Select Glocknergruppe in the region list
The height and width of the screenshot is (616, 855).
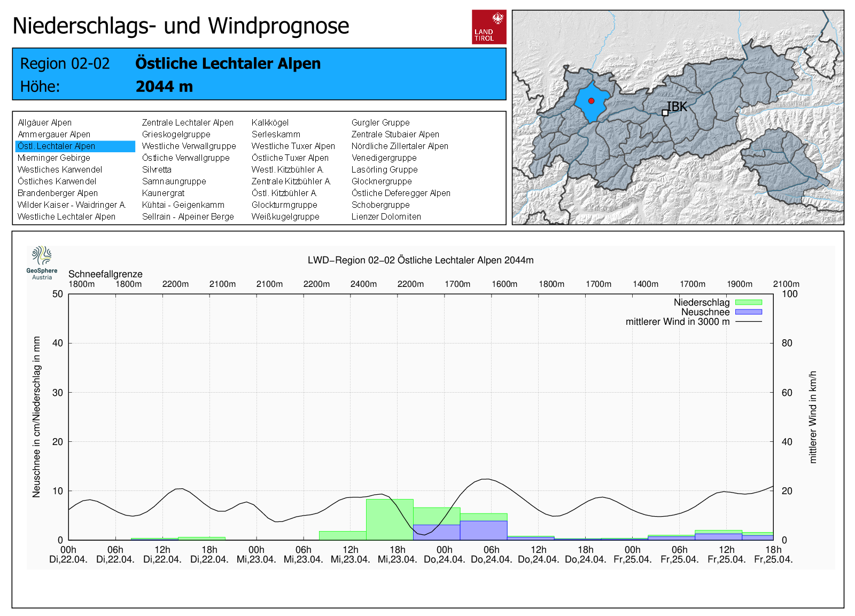click(382, 181)
